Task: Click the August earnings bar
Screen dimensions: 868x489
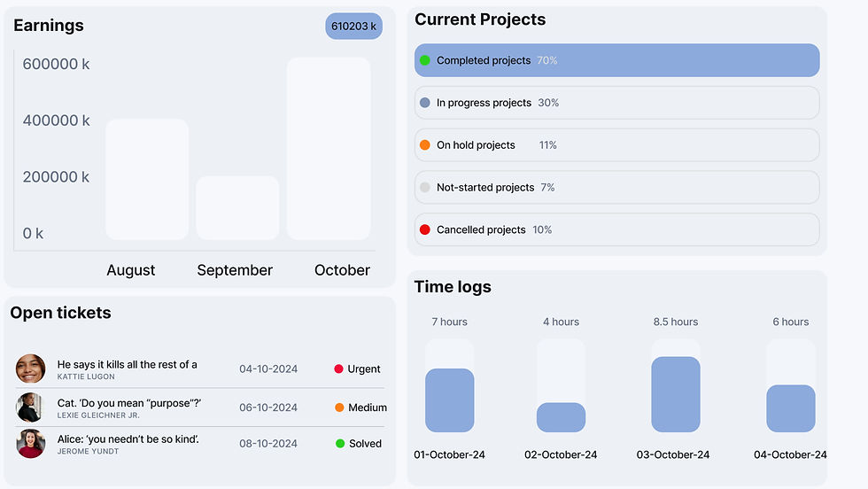Action: (147, 179)
